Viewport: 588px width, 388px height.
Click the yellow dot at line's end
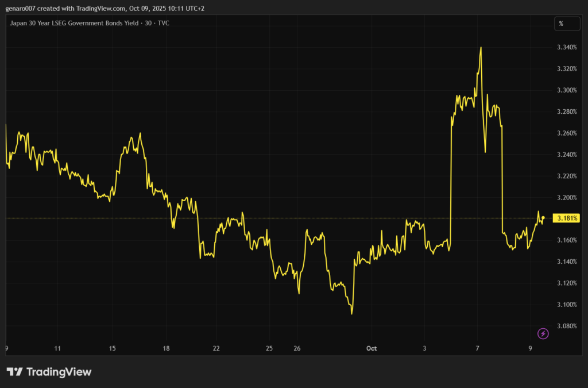pyautogui.click(x=543, y=218)
